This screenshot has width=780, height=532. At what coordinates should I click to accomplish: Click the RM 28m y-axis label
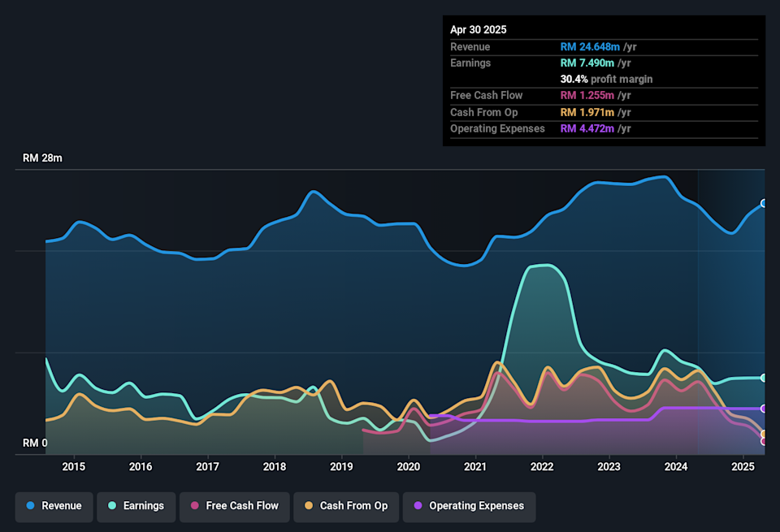click(x=42, y=158)
